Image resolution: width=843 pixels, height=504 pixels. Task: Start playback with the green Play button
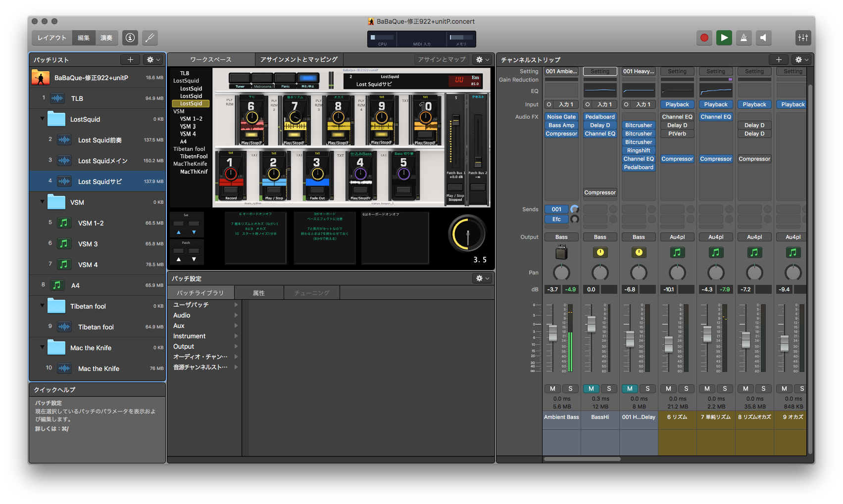724,38
